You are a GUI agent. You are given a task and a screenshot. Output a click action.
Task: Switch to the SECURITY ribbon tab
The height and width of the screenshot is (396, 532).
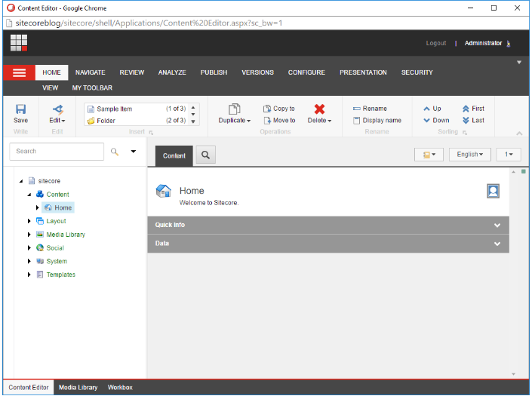(x=417, y=72)
